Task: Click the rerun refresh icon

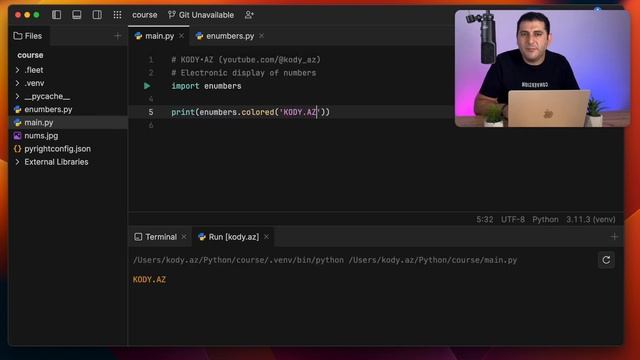Action: (606, 260)
